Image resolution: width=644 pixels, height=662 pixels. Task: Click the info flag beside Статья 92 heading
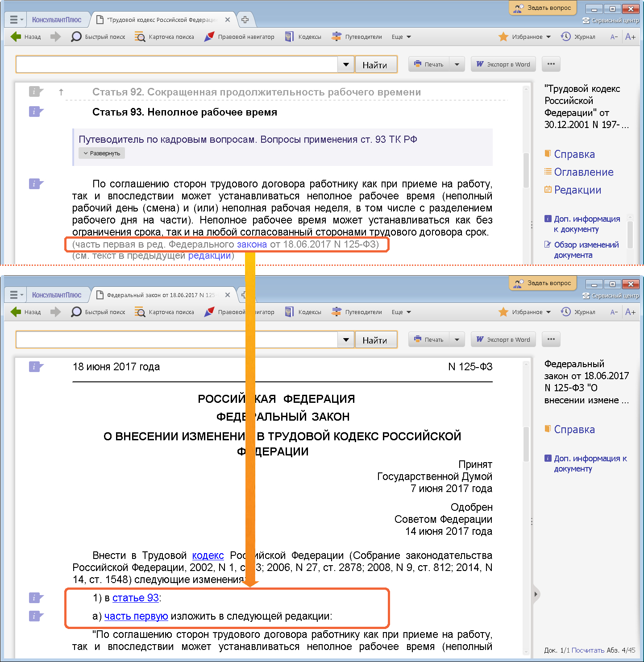tap(36, 91)
